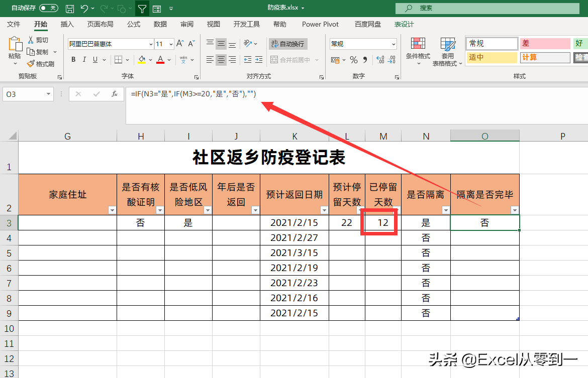The image size is (588, 378).
Task: Click the 复制 copy button
Action: [x=38, y=52]
